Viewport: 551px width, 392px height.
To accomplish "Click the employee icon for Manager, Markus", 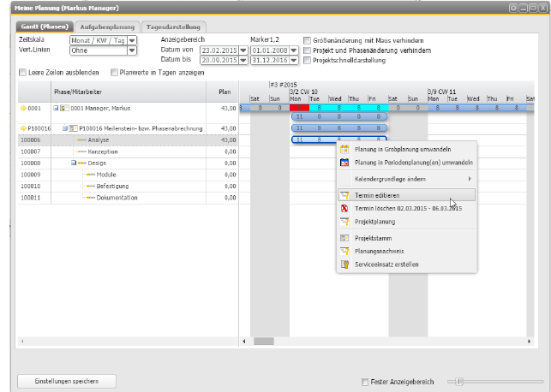I will coord(64,109).
